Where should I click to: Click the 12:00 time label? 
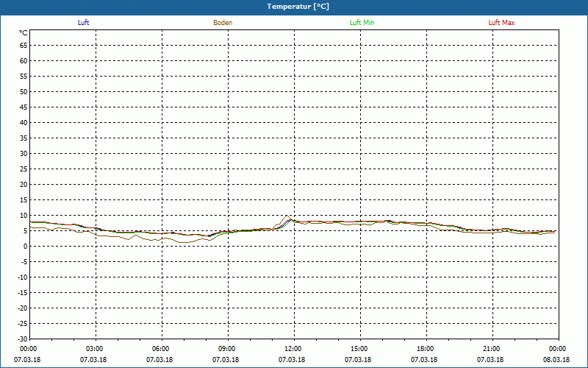pyautogui.click(x=293, y=349)
